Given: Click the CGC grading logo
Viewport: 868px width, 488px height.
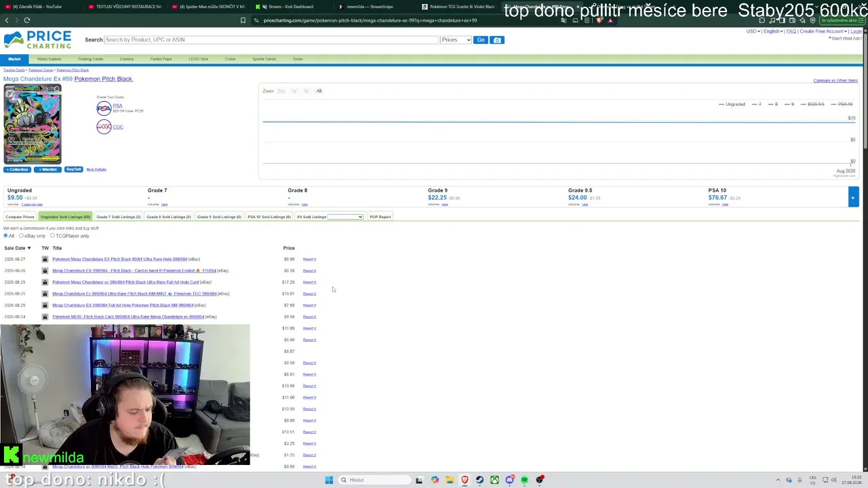Looking at the screenshot, I should click(104, 127).
